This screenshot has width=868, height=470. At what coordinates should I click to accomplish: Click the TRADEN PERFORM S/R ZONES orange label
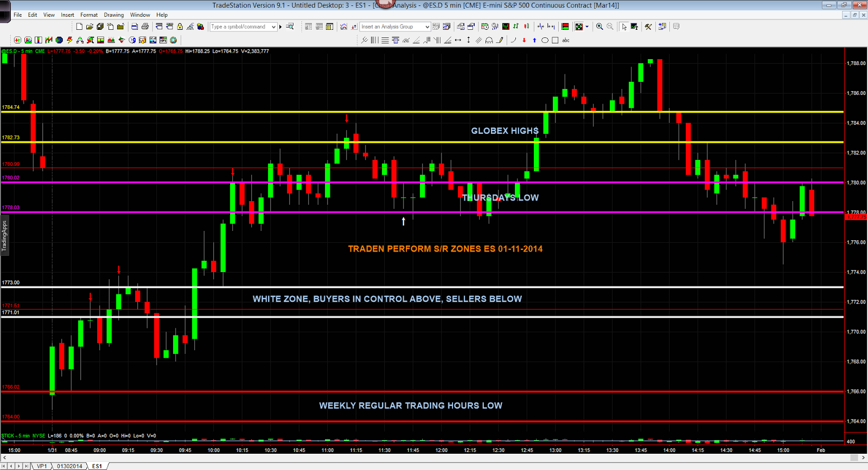445,249
